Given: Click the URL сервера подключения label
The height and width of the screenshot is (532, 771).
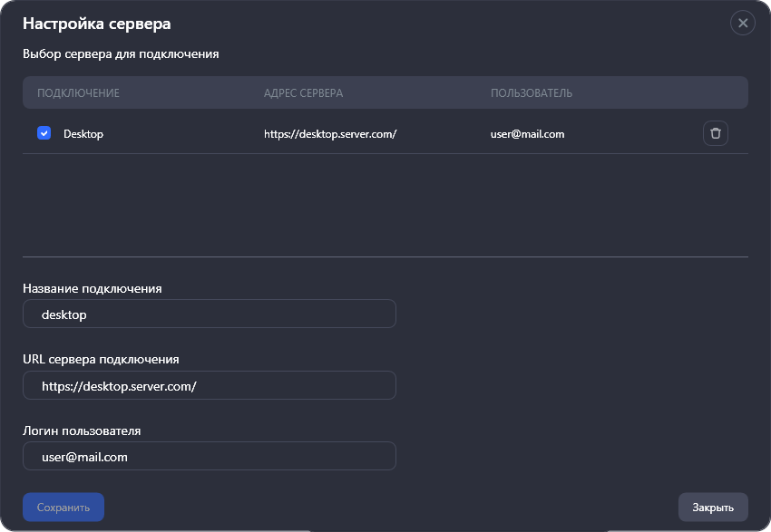Looking at the screenshot, I should tap(101, 359).
